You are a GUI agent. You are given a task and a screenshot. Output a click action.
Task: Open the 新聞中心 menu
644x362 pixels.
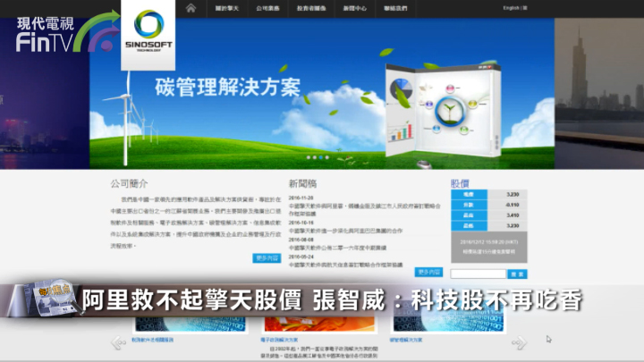tap(354, 8)
